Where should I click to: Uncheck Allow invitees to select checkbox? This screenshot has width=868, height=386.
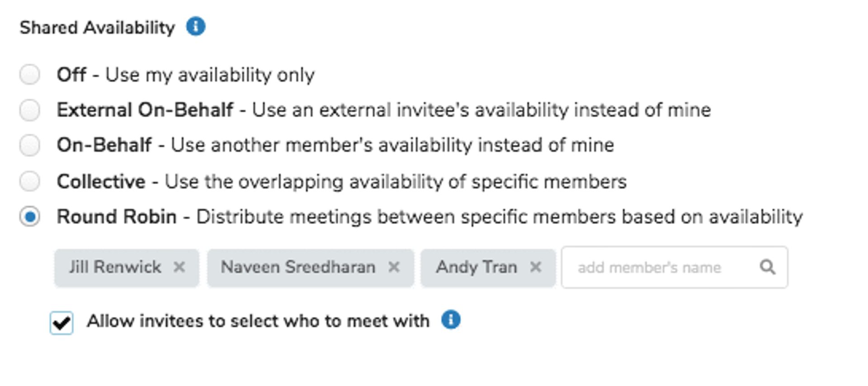[x=61, y=323]
